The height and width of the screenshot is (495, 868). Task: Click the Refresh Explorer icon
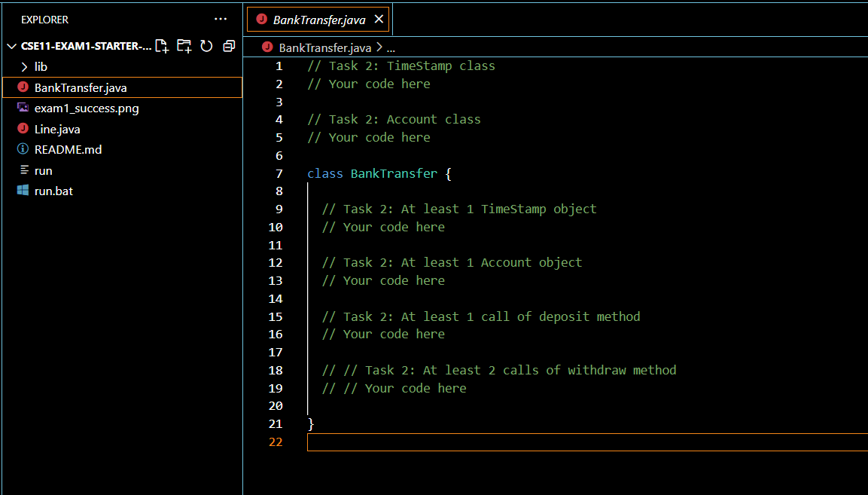(206, 46)
